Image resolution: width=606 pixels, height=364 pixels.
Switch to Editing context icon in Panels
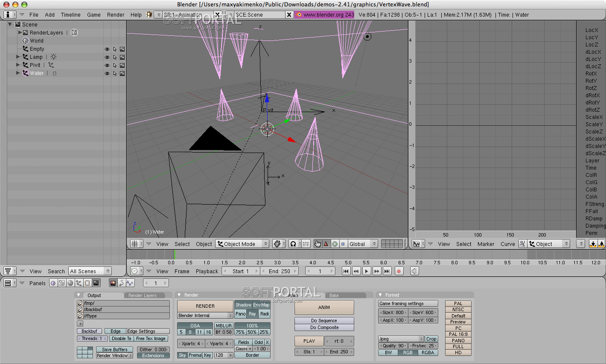point(87,283)
